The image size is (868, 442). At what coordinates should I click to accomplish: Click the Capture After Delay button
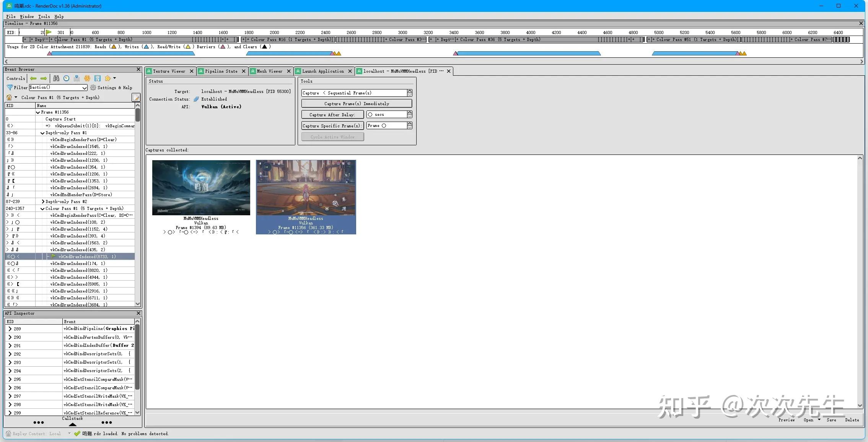tap(332, 115)
